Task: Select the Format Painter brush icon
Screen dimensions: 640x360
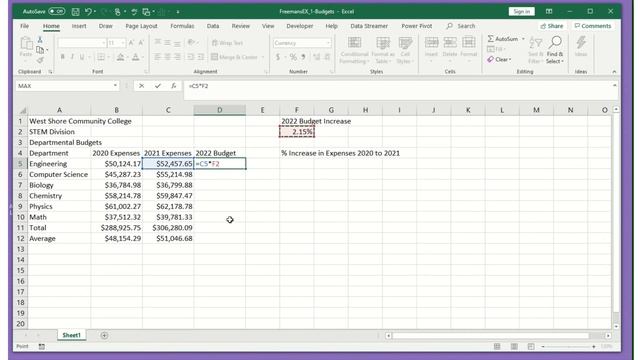Action: [40, 60]
